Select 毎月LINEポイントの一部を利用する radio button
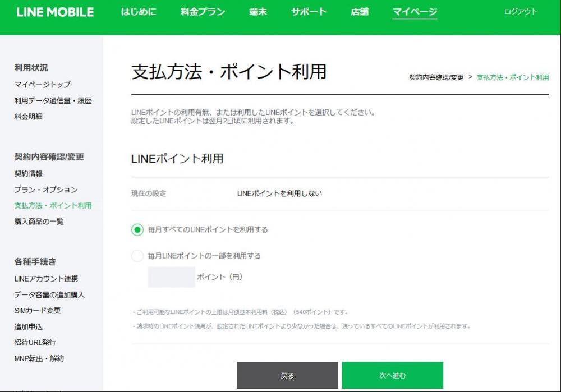561x392 pixels. pyautogui.click(x=137, y=256)
